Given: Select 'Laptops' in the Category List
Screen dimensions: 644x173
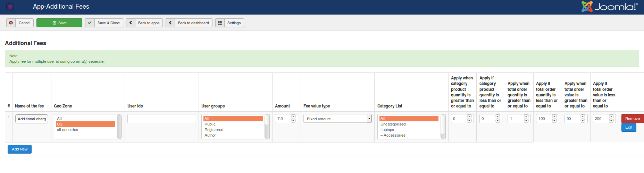Looking at the screenshot, I should coord(387,130).
